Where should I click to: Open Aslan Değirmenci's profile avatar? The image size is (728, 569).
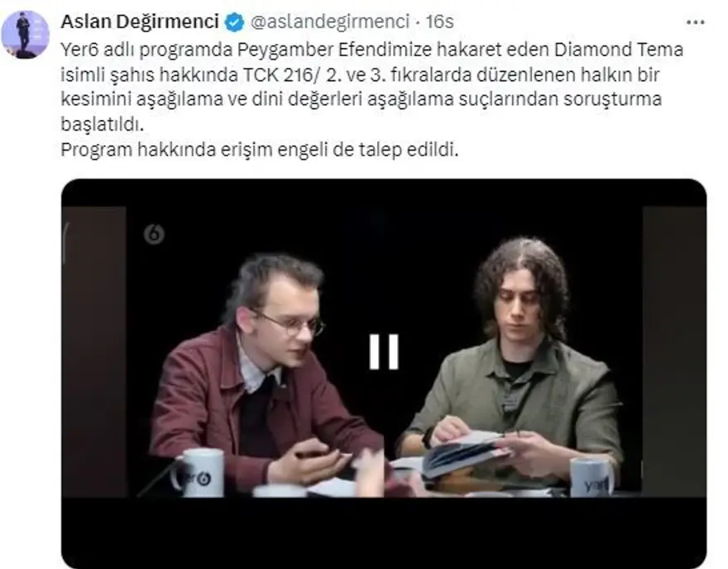pos(25,35)
